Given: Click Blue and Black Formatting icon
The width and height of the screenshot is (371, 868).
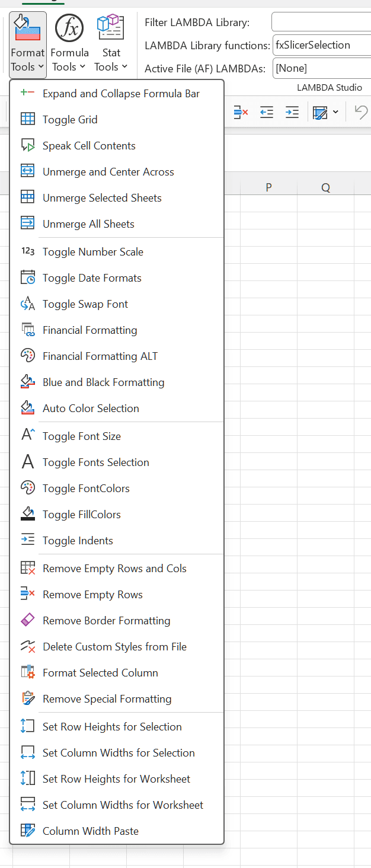Looking at the screenshot, I should tap(28, 382).
